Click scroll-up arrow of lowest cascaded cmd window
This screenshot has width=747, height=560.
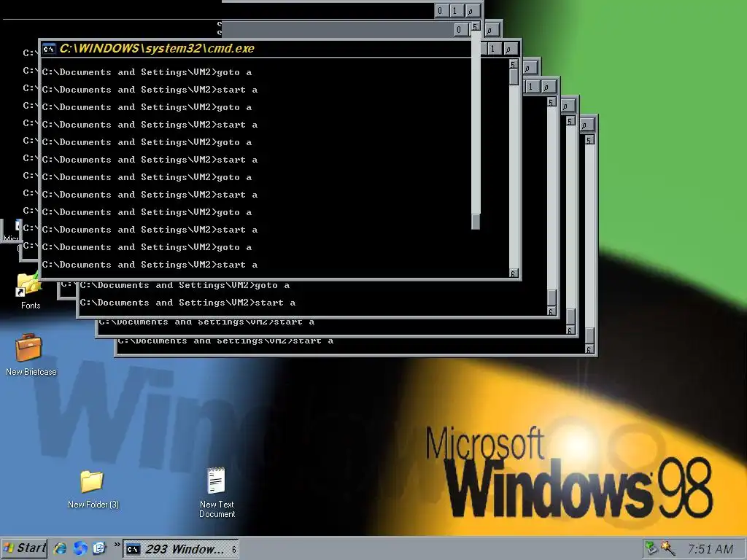tap(589, 140)
